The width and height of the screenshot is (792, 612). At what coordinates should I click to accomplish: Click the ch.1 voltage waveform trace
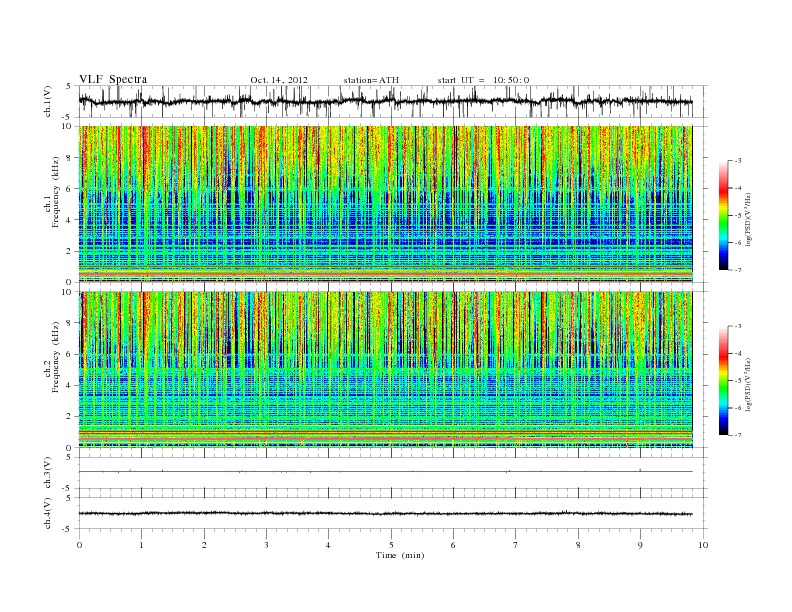[386, 101]
